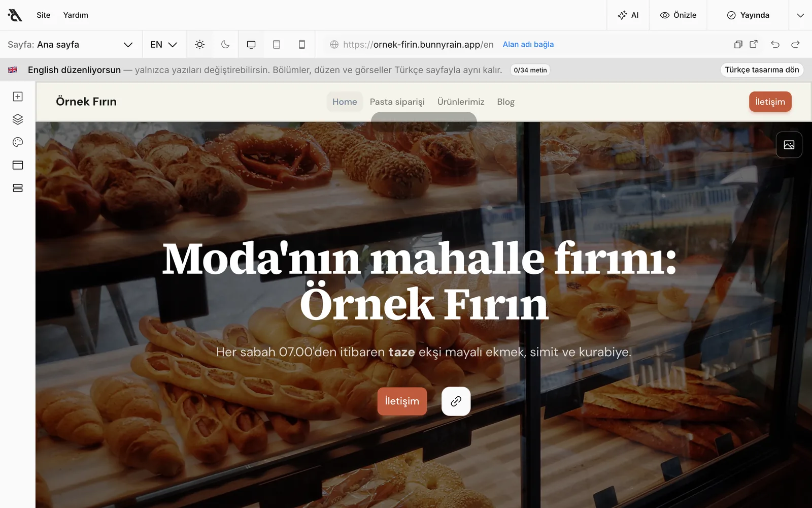Click the add section plus icon in sidebar
The image size is (812, 508).
coord(18,97)
